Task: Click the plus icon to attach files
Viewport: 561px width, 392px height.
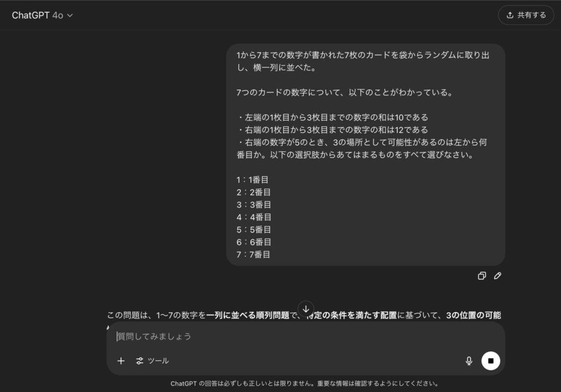Action: click(121, 361)
